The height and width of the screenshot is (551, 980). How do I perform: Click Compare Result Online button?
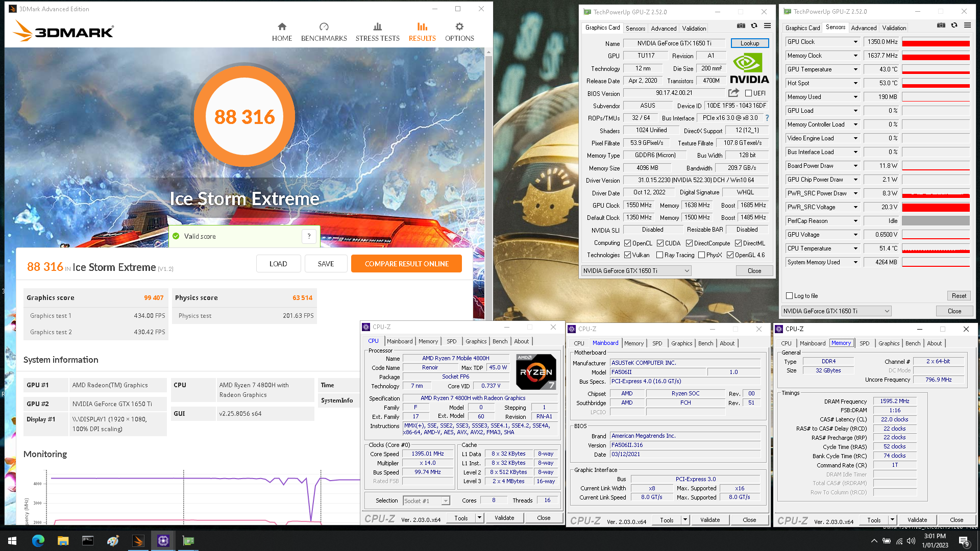pyautogui.click(x=406, y=264)
